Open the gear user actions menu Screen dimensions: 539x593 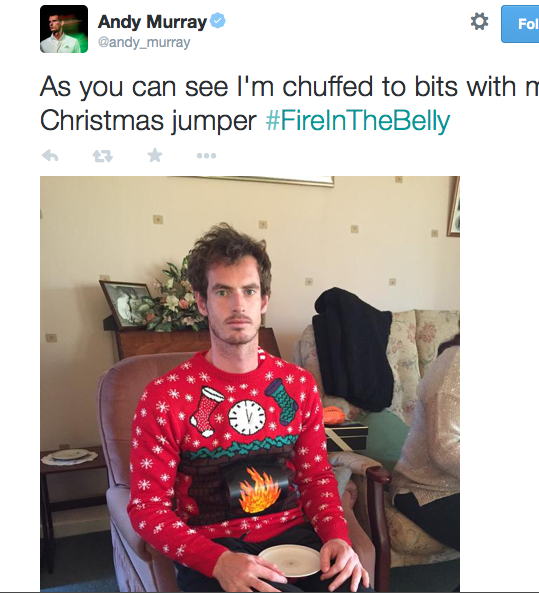479,21
